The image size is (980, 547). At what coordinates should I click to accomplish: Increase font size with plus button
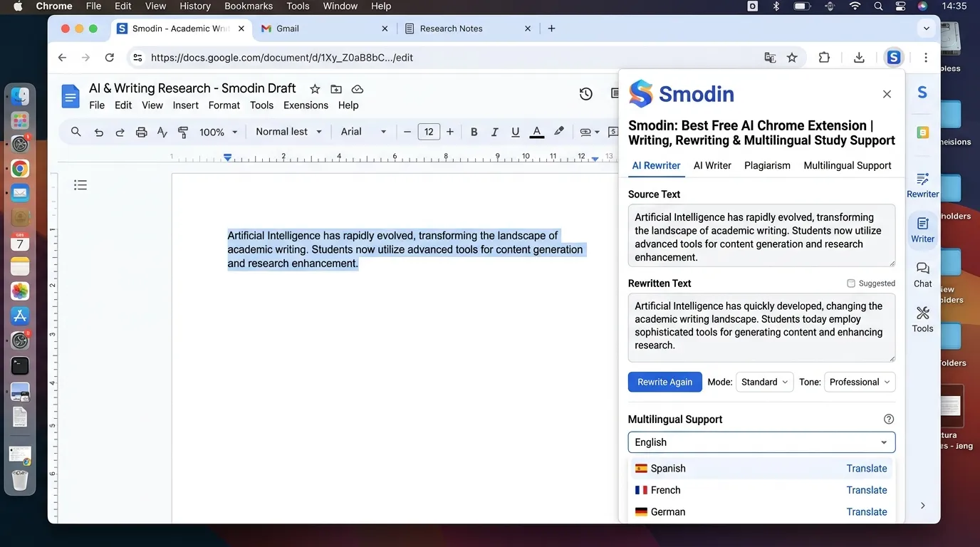pos(449,132)
